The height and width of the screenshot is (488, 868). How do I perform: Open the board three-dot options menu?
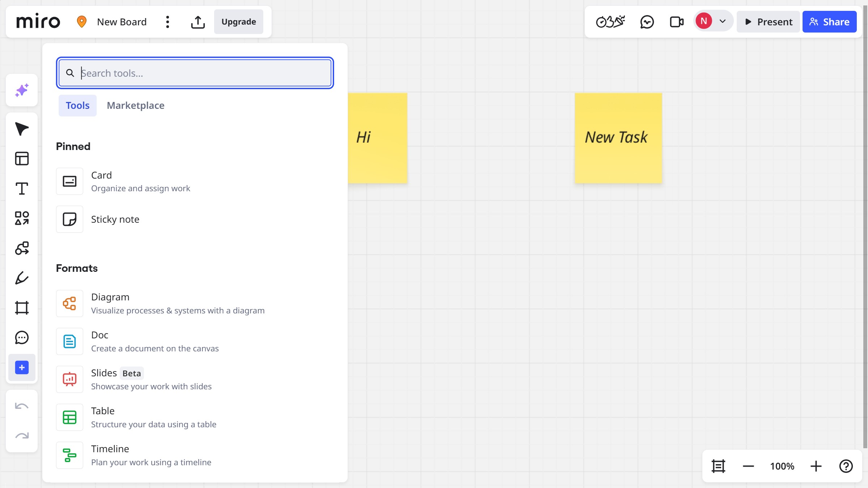(167, 22)
